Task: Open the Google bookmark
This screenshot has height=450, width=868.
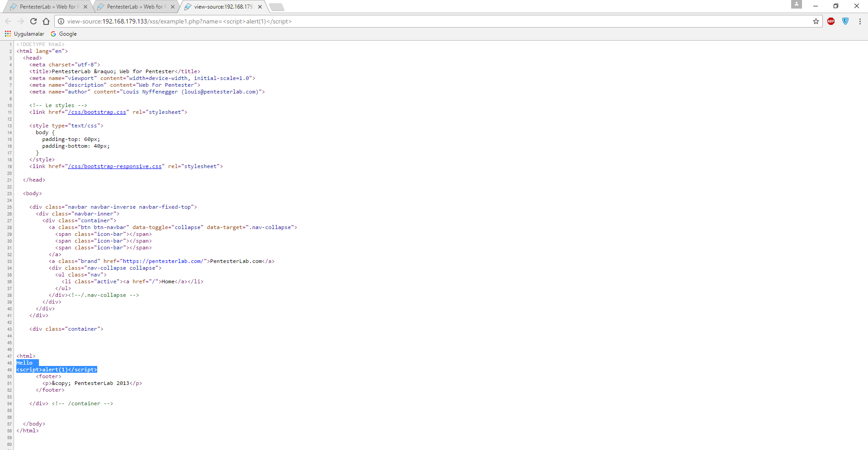Action: pyautogui.click(x=64, y=34)
